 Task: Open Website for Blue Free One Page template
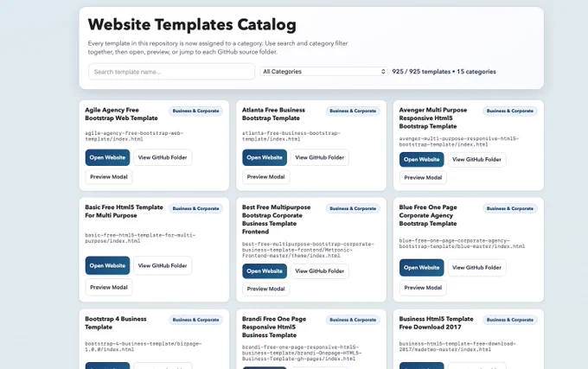(x=421, y=268)
